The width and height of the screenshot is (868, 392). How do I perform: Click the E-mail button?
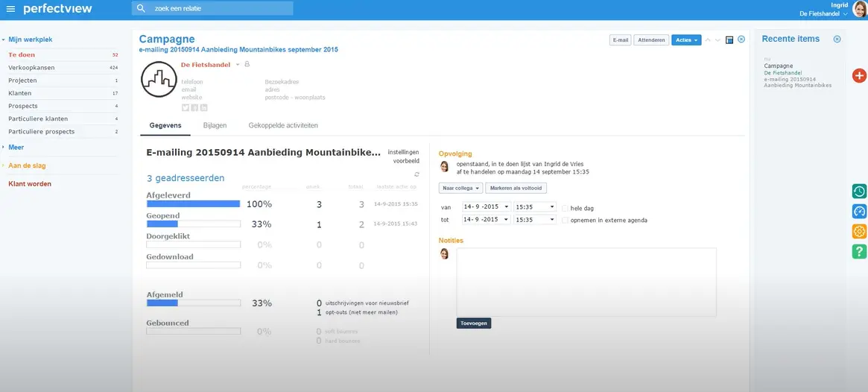[x=620, y=39]
